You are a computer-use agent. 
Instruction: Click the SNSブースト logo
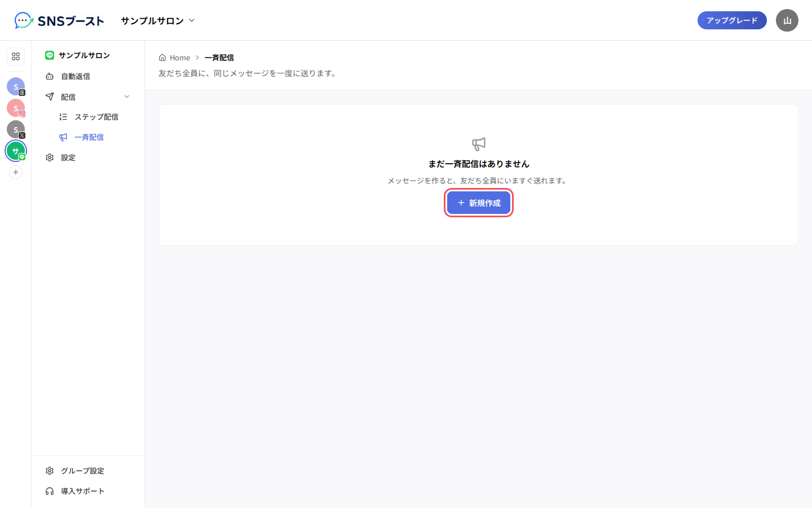pyautogui.click(x=59, y=20)
